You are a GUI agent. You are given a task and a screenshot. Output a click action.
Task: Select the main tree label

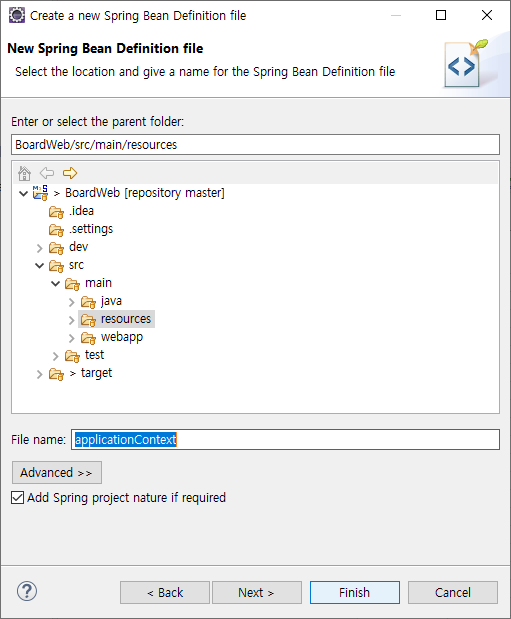99,283
